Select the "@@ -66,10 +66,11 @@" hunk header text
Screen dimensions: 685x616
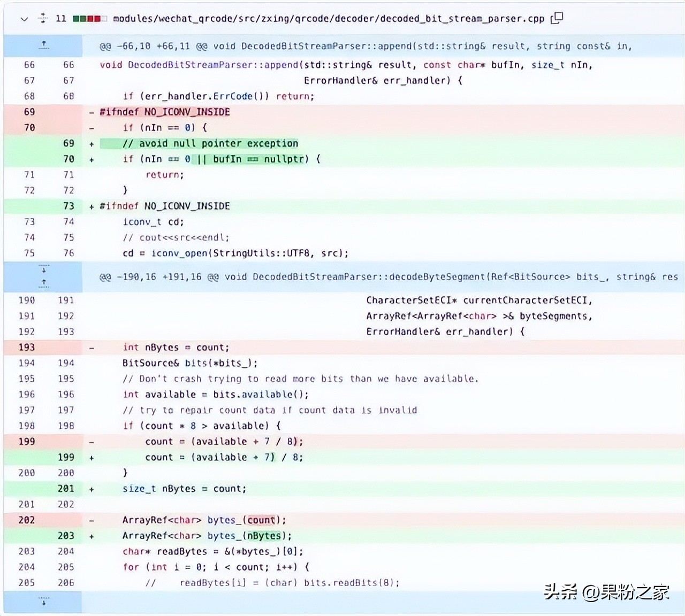[x=154, y=47]
